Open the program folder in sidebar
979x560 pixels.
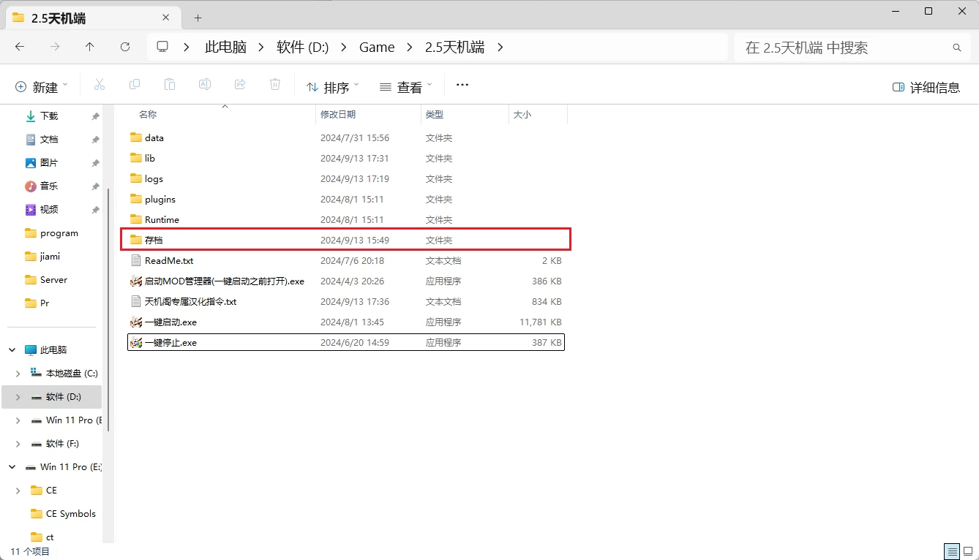[59, 233]
